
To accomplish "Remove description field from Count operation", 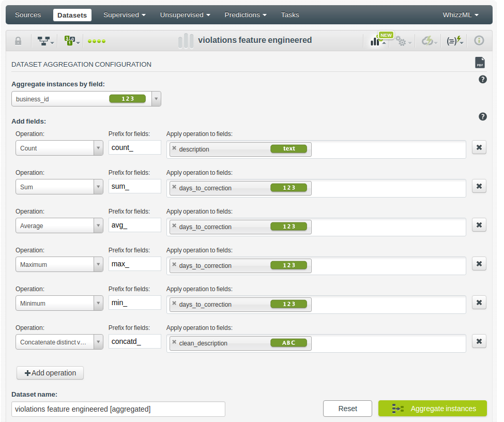I will pos(174,148).
